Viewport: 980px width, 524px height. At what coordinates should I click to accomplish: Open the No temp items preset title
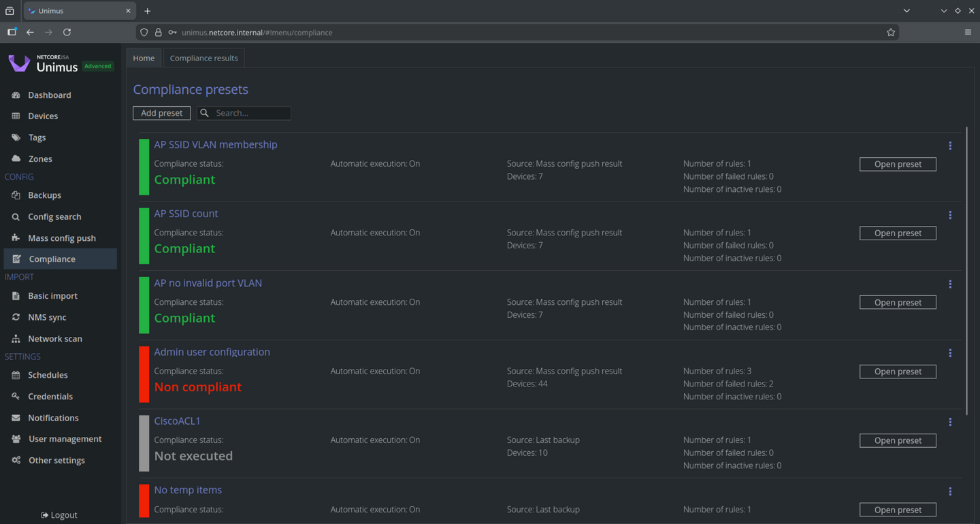tap(188, 490)
